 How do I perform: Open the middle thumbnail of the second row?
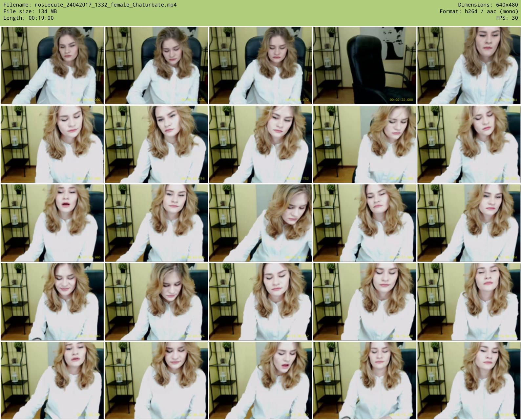(x=260, y=144)
